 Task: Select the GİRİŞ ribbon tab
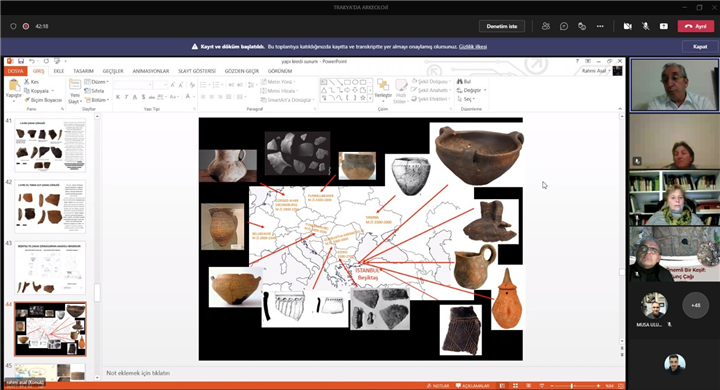39,71
